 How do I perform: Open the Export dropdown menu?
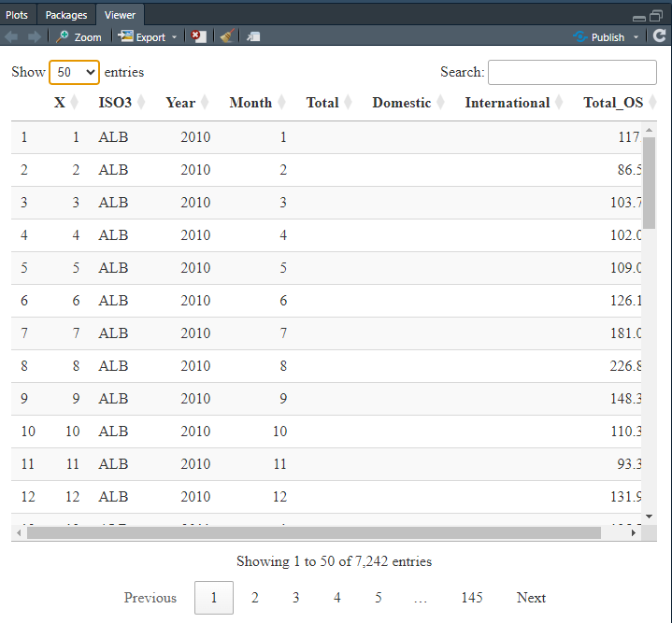[x=147, y=37]
